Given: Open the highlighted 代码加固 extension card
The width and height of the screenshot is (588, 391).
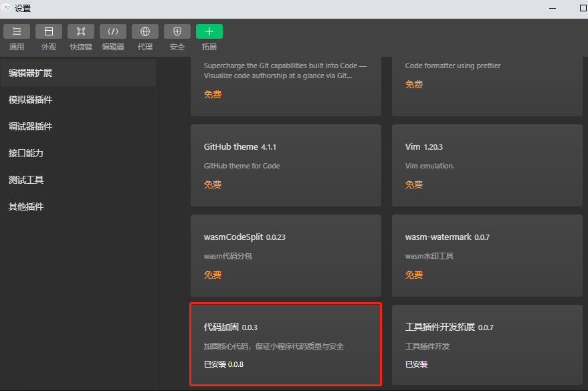Looking at the screenshot, I should [x=286, y=344].
